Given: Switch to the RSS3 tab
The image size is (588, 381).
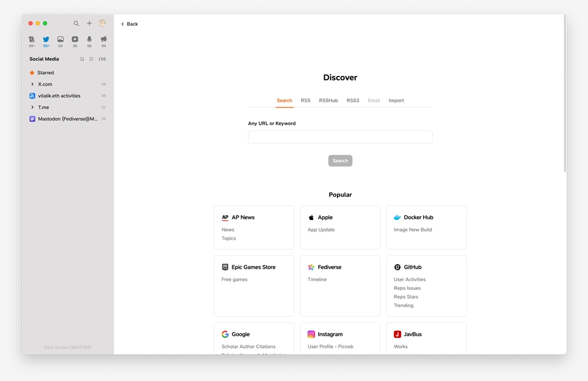Looking at the screenshot, I should 352,101.
